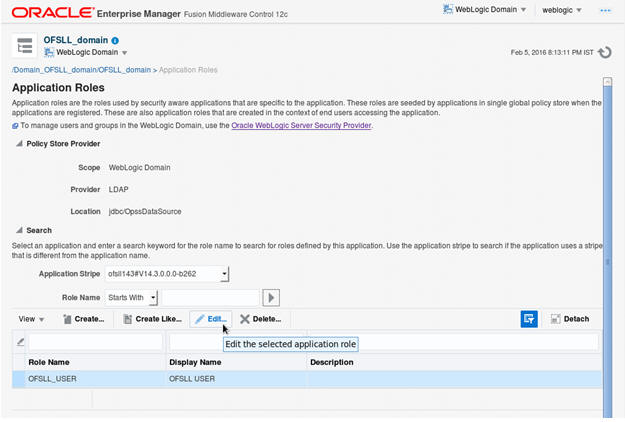The width and height of the screenshot is (625, 422).
Task: Click the pencil icon in the filter row
Action: point(20,342)
